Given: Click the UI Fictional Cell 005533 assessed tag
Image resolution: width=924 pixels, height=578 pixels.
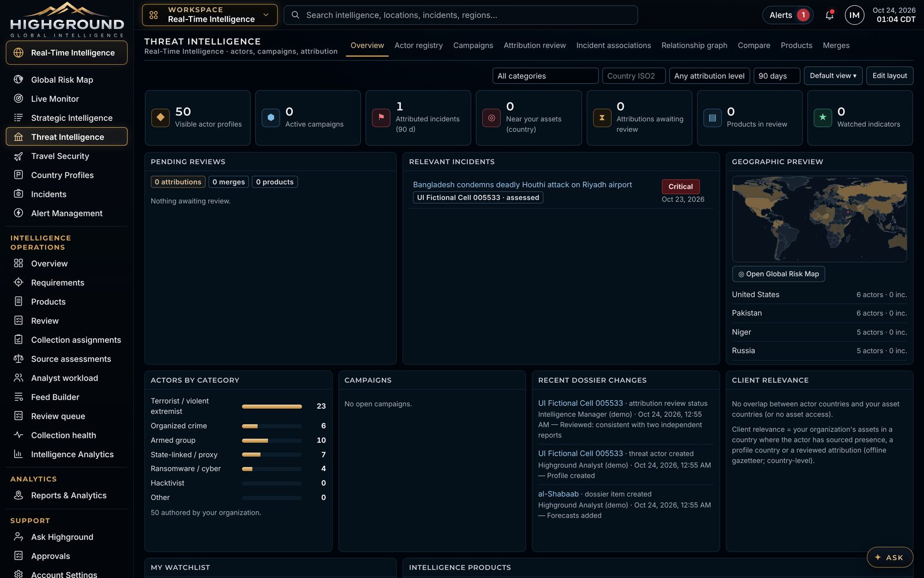Looking at the screenshot, I should [478, 198].
